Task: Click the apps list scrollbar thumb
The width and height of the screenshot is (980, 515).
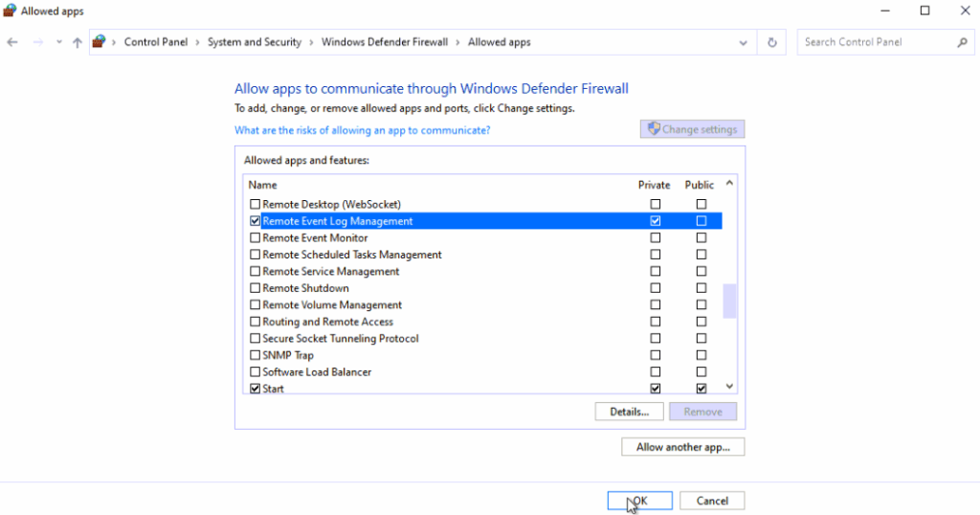Action: (x=729, y=302)
